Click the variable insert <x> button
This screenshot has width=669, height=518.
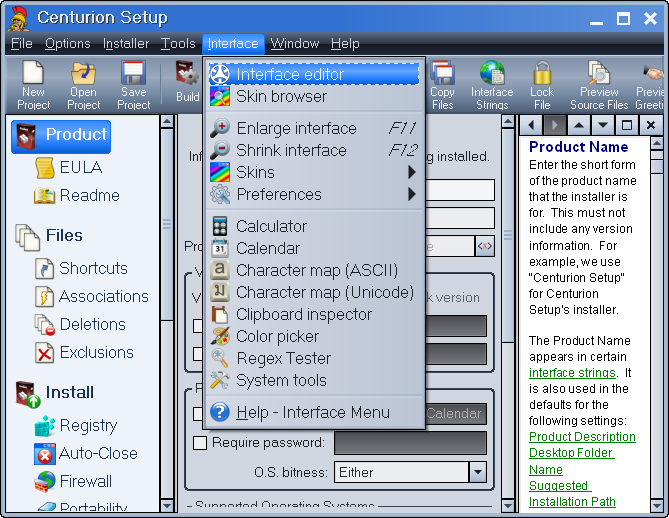click(x=485, y=246)
